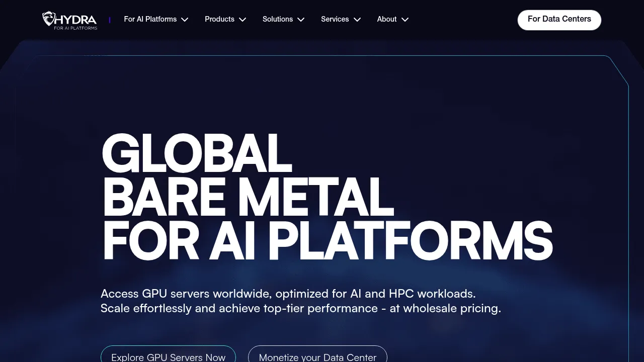Image resolution: width=644 pixels, height=362 pixels.
Task: Click Monetize your Data Center button
Action: pyautogui.click(x=317, y=354)
